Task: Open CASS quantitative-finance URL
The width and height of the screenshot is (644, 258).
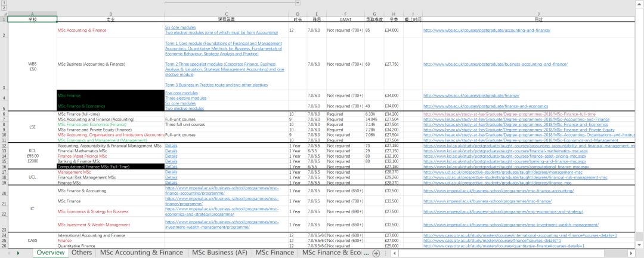Action: (503, 245)
